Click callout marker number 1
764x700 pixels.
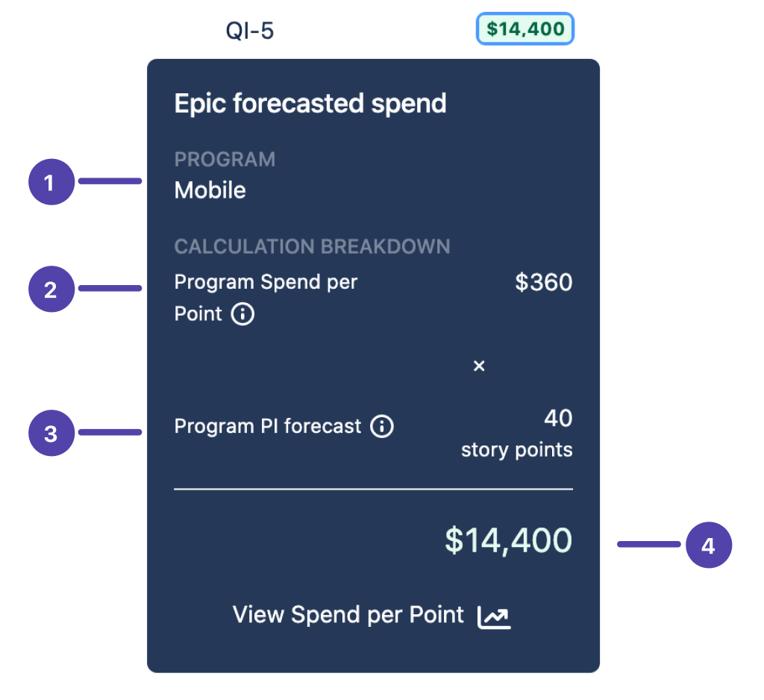(51, 182)
